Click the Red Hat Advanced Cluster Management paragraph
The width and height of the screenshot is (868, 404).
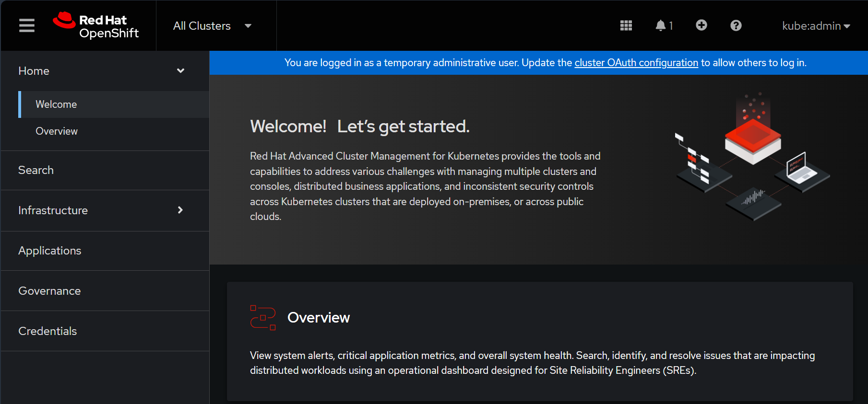pyautogui.click(x=426, y=186)
